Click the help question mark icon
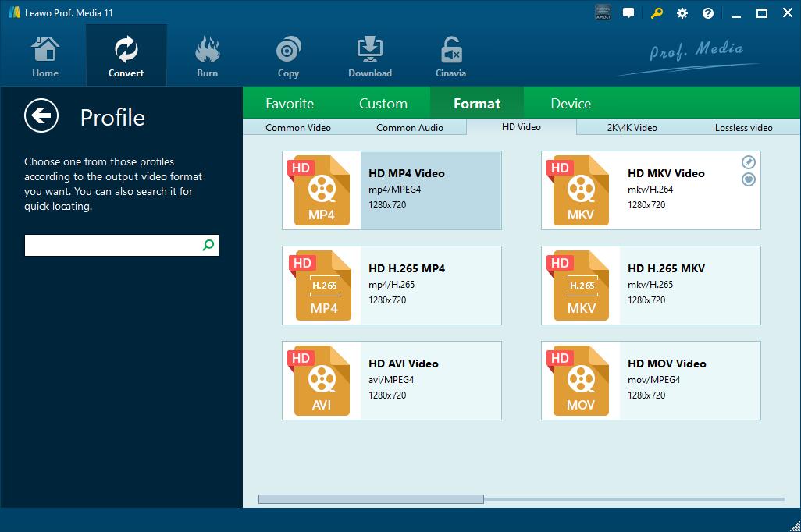Screen dimensions: 801x532 click(x=708, y=13)
